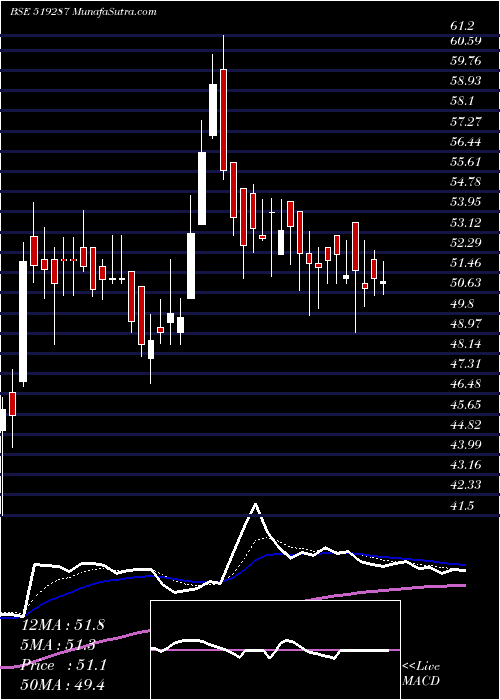Click the BSE 519287 MunafaSutra.com title
Viewport: 500px width, 700px height.
(x=83, y=12)
